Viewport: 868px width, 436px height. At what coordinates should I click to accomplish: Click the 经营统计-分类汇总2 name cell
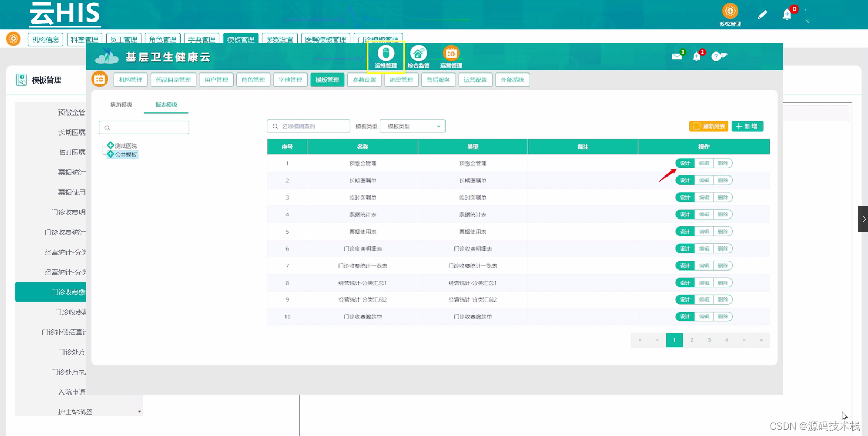(x=363, y=299)
